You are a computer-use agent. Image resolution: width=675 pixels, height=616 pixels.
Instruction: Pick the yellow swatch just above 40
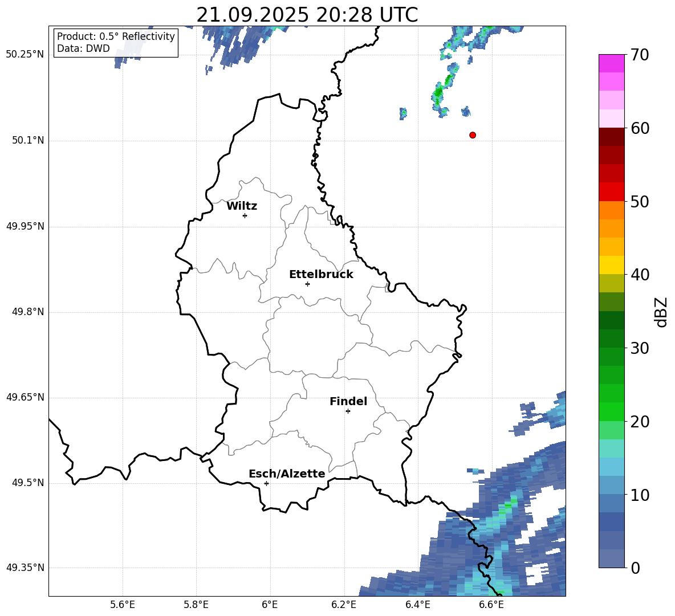tap(612, 266)
